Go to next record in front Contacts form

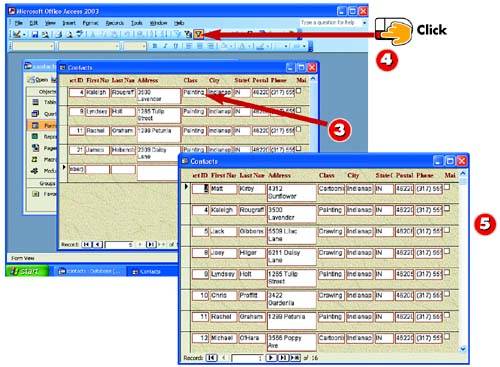[x=271, y=358]
